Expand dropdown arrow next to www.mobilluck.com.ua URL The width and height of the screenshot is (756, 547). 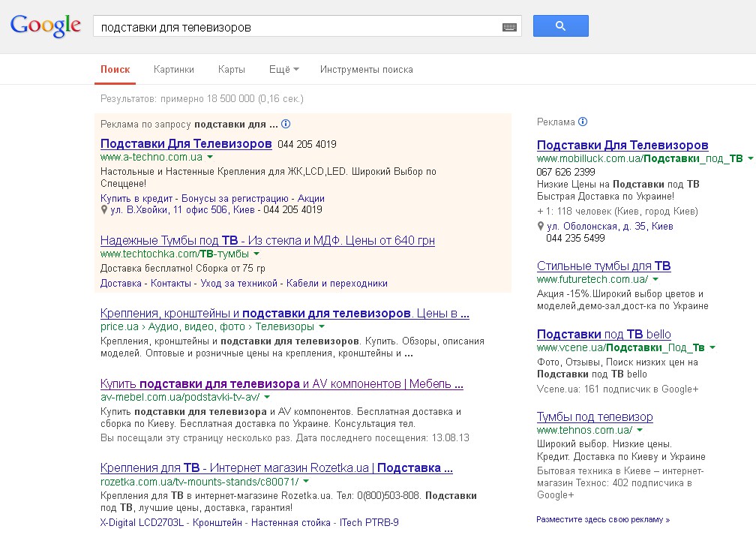[x=750, y=158]
